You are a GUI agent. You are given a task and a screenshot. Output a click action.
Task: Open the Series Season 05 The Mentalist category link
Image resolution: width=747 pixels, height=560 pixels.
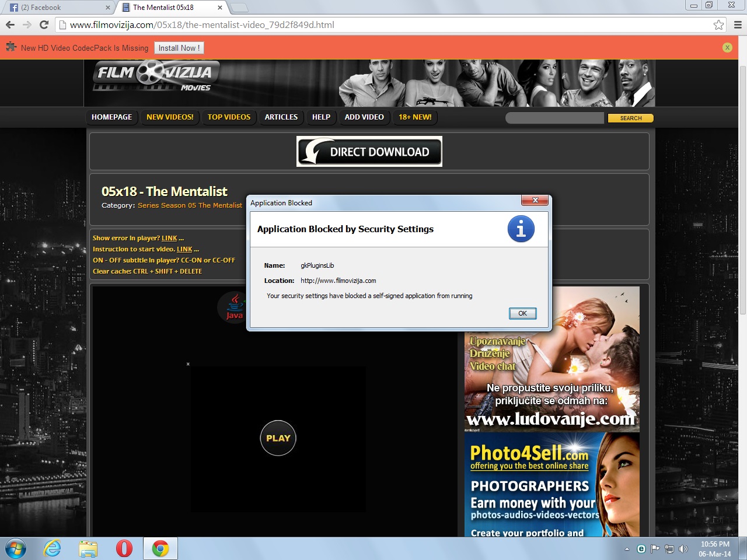coord(190,205)
